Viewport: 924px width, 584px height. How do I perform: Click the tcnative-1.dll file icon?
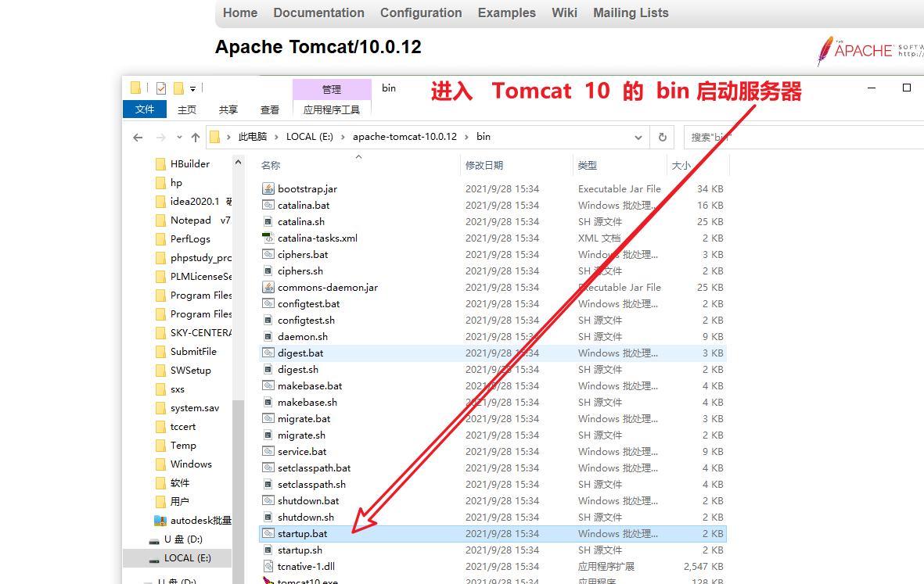268,566
